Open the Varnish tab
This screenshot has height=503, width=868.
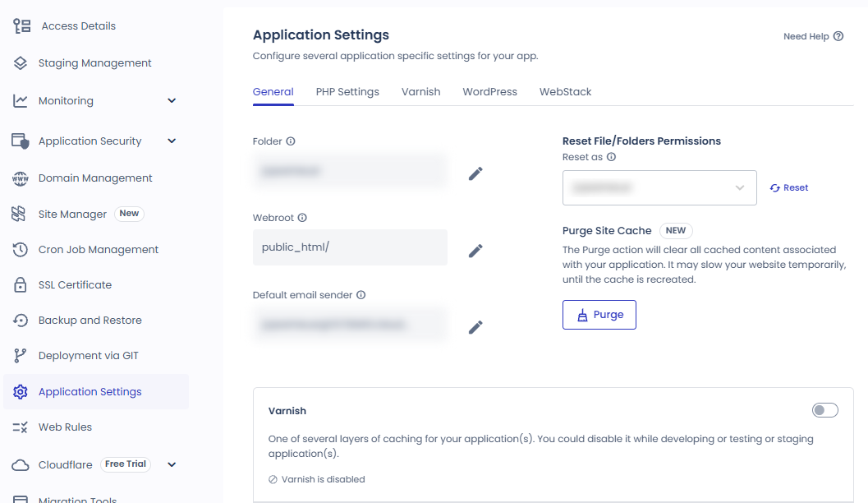click(x=420, y=92)
